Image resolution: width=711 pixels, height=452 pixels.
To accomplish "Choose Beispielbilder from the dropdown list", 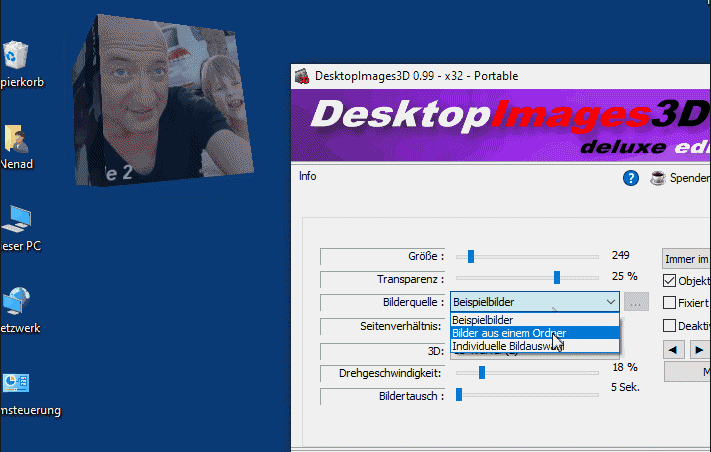I will tap(535, 320).
